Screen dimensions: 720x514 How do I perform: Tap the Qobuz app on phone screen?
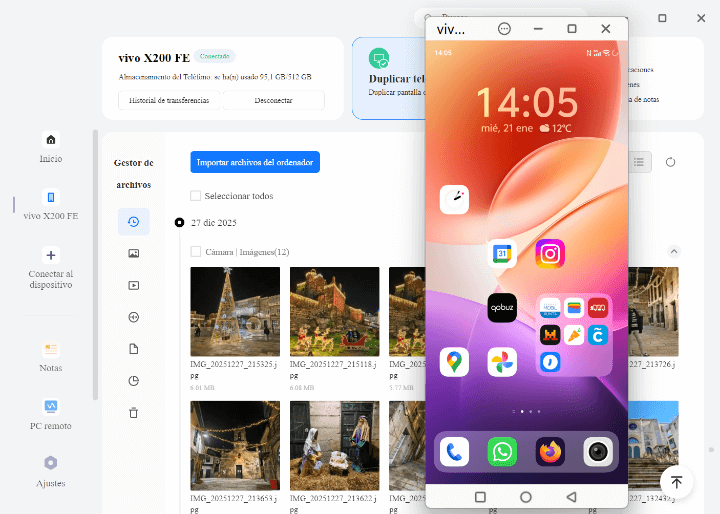tap(502, 308)
